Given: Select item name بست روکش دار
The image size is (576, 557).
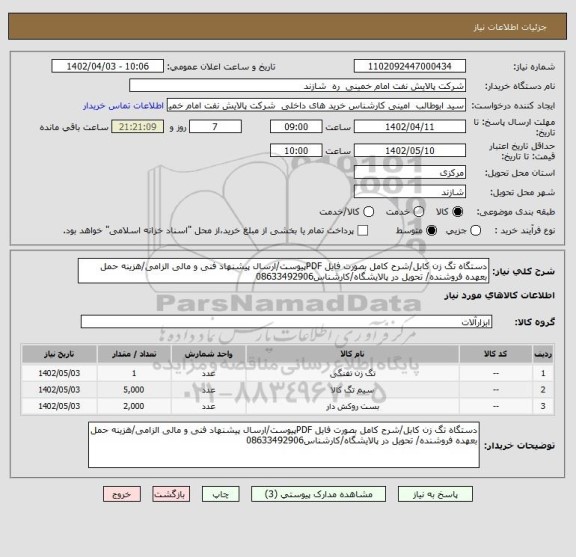Looking at the screenshot, I should [352, 407].
